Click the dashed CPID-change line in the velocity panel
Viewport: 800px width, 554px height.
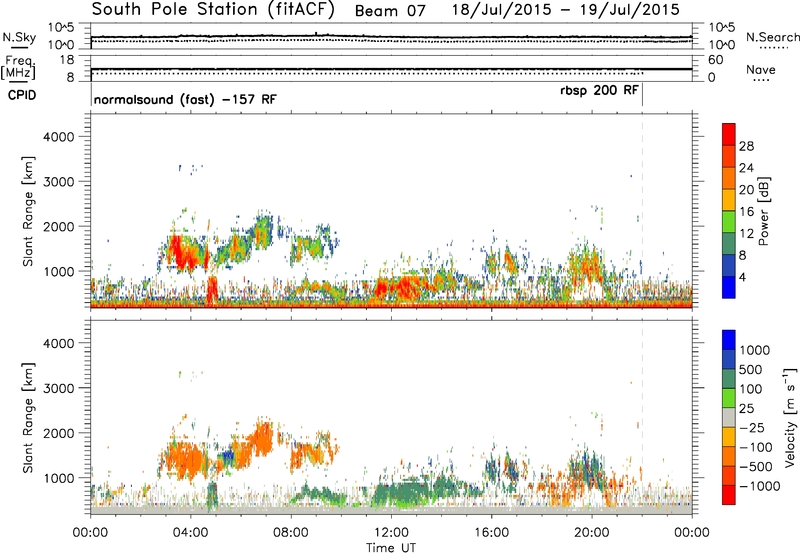(x=642, y=417)
